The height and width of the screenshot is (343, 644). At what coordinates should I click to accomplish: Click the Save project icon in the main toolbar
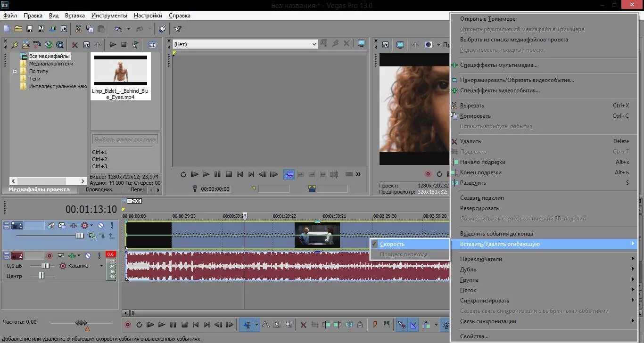coord(29,29)
